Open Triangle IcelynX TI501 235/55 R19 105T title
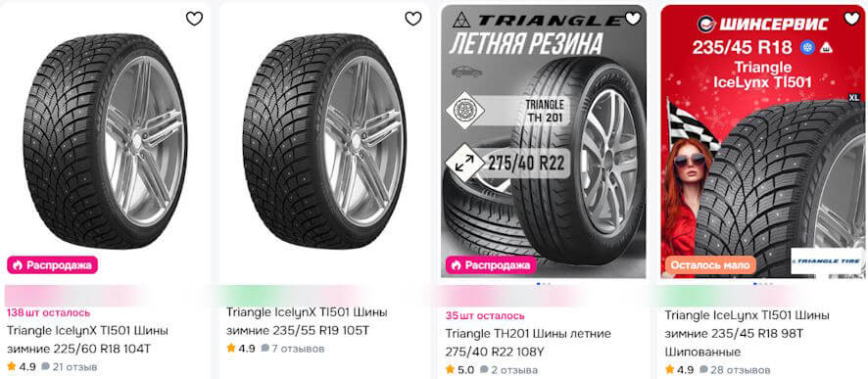Image resolution: width=868 pixels, height=379 pixels. [x=307, y=321]
